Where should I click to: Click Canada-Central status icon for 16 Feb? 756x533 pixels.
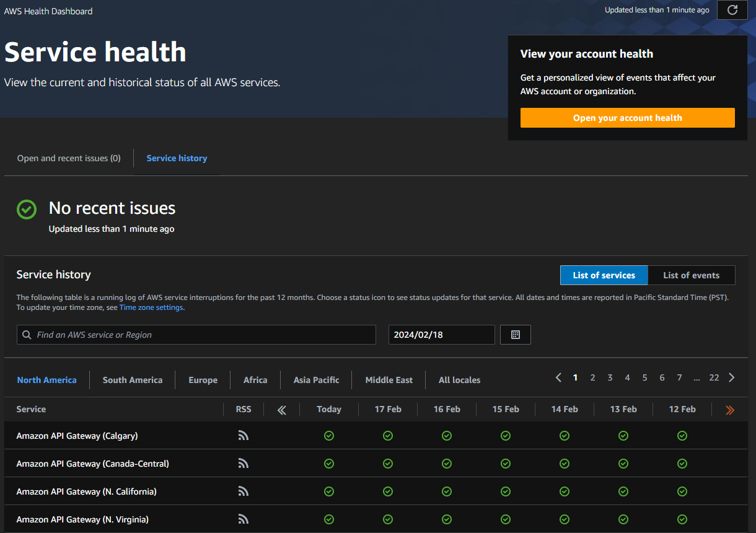coord(447,464)
